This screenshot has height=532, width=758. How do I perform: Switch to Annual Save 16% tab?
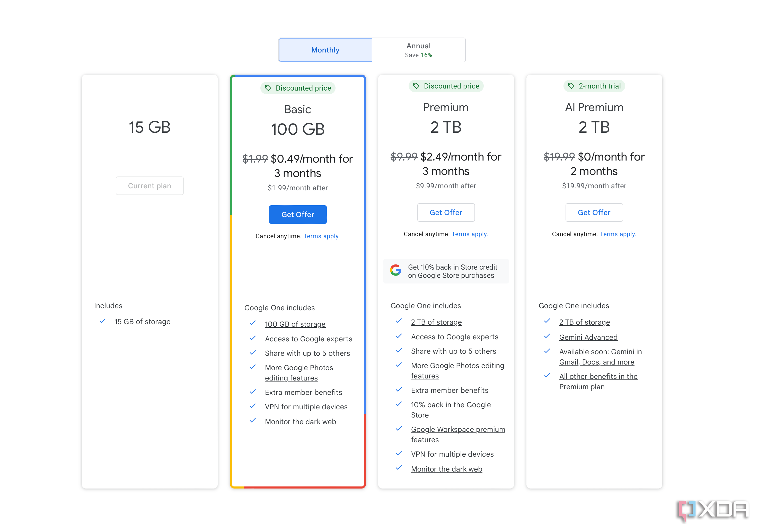(419, 50)
